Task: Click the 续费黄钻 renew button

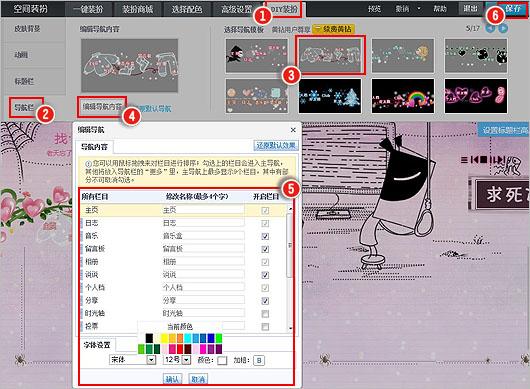Action: click(334, 29)
